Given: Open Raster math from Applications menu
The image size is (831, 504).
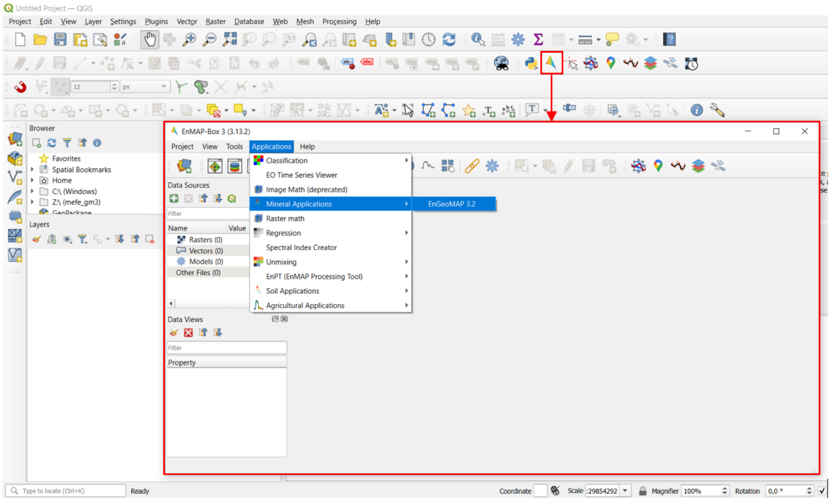Looking at the screenshot, I should click(x=331, y=219).
